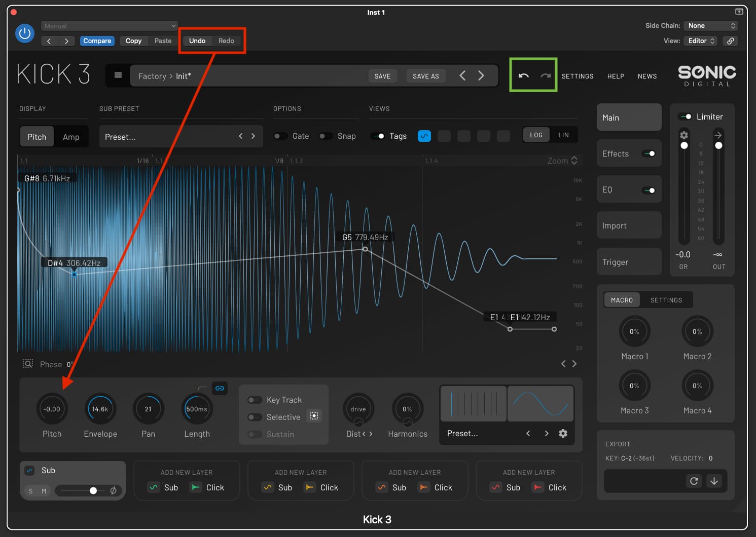Screen dimensions: 756x537
Task: Toggle the Sub layer checkbox
Action: point(29,470)
